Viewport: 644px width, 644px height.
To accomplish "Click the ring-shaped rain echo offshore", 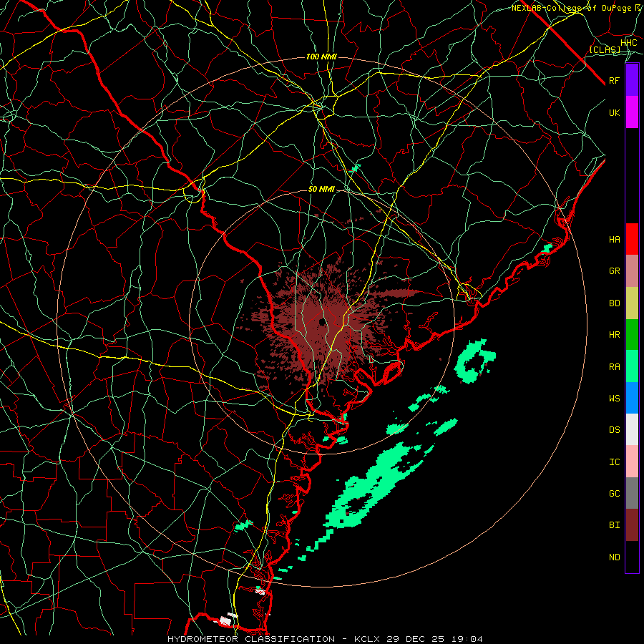I will (x=475, y=361).
